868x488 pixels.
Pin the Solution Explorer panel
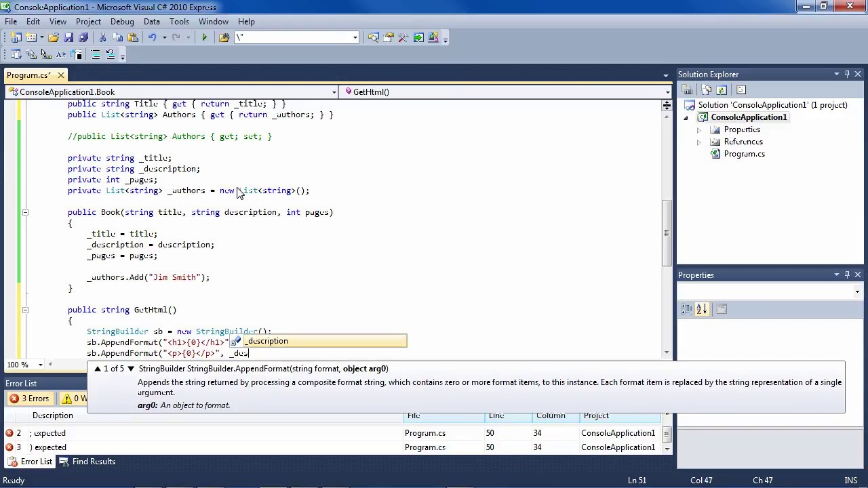[x=847, y=74]
